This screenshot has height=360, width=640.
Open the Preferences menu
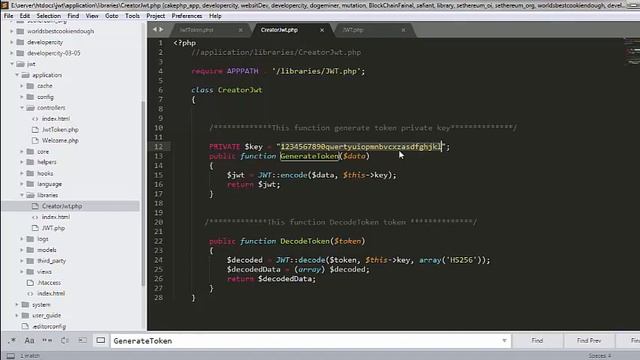[x=187, y=16]
